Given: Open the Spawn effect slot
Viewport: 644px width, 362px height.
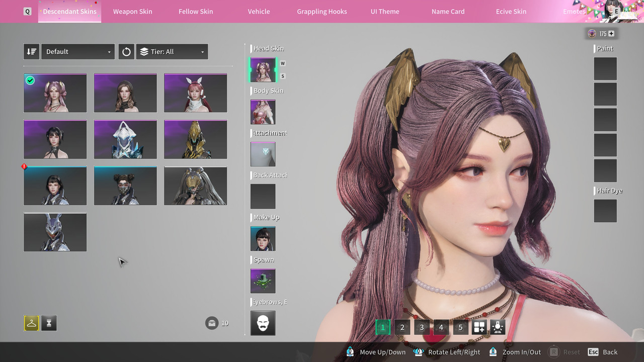Looking at the screenshot, I should 263,281.
